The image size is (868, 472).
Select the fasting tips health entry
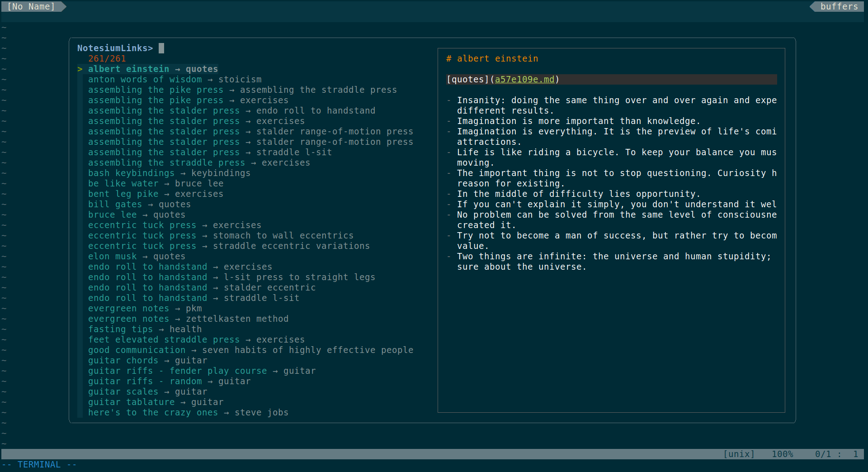(x=145, y=329)
